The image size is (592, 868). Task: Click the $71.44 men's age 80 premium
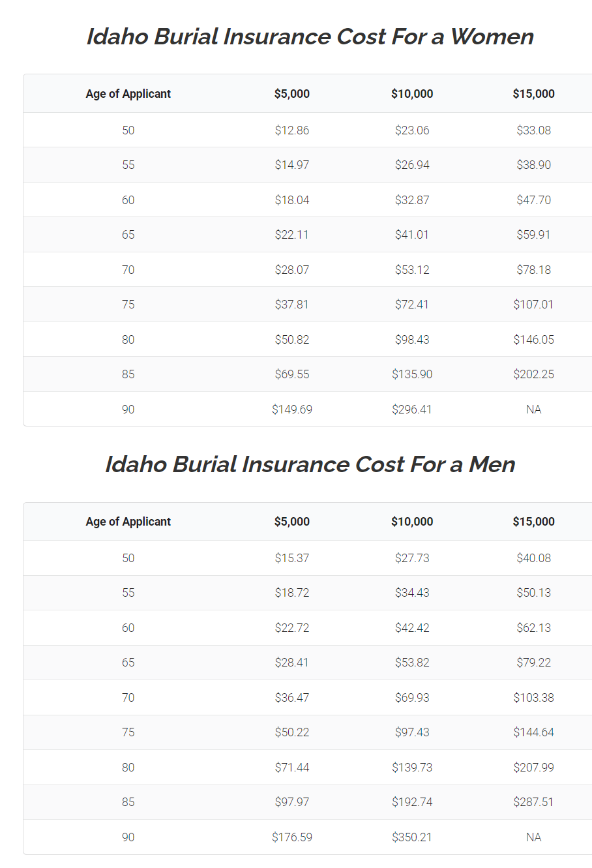(292, 768)
